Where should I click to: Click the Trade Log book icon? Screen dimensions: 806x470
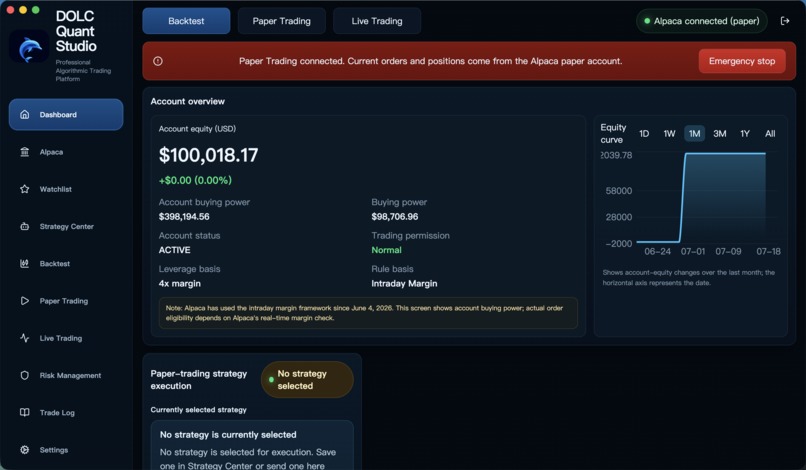click(24, 412)
